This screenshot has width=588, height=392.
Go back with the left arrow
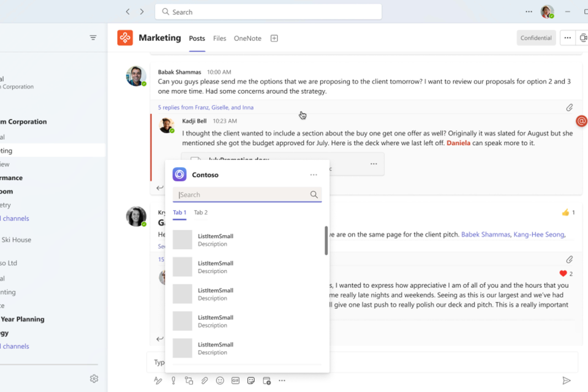(128, 12)
